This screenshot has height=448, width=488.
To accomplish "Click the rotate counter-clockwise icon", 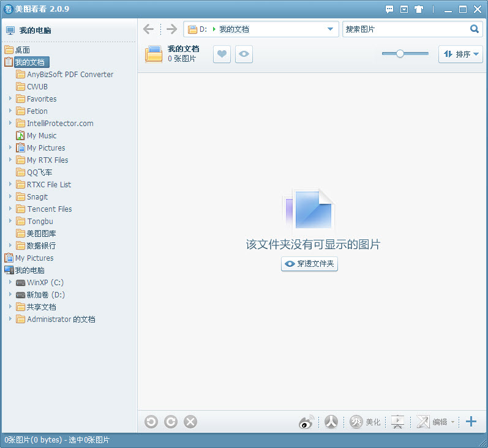I will (x=151, y=422).
